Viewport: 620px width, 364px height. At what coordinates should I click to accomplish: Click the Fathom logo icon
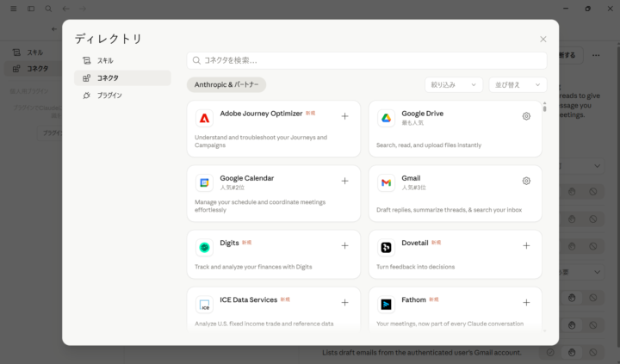[386, 305]
